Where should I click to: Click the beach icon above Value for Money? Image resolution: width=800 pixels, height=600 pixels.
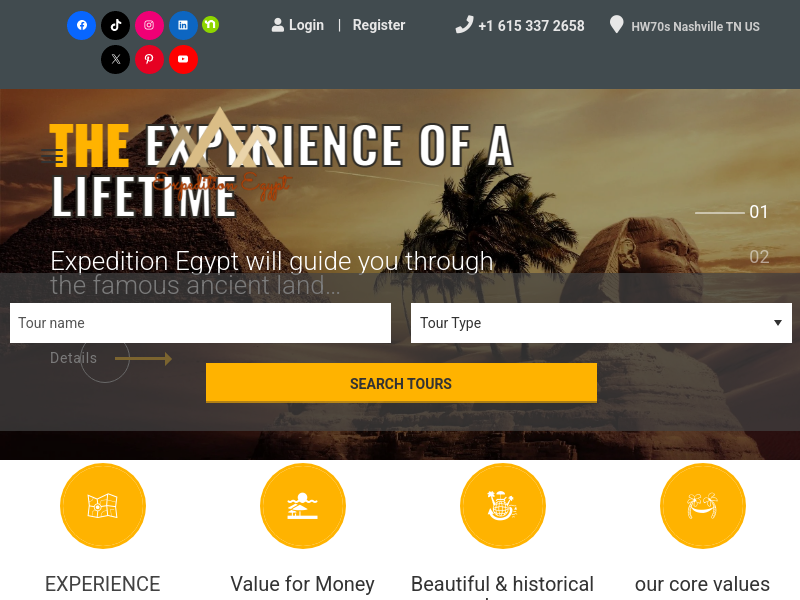click(303, 506)
